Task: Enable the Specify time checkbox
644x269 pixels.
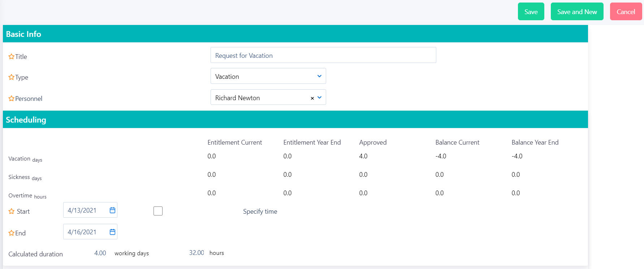Action: [x=158, y=211]
